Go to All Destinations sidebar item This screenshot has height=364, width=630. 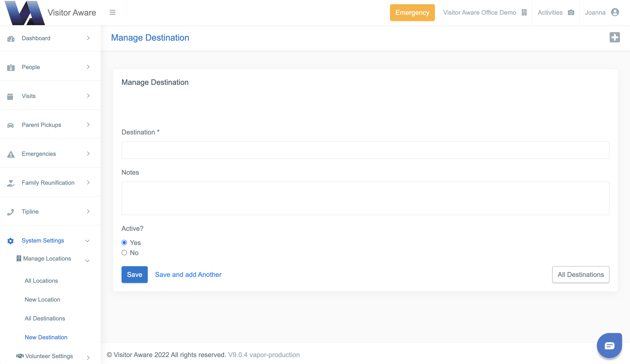click(45, 318)
